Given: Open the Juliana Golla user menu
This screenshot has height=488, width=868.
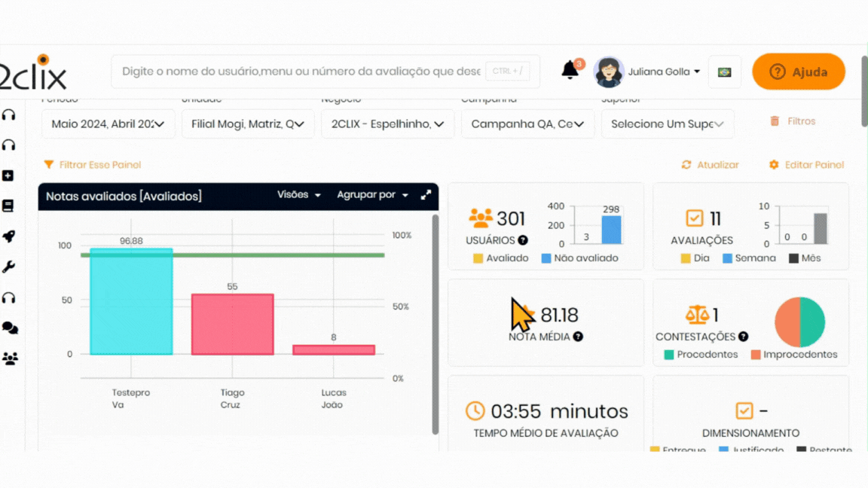Looking at the screenshot, I should click(663, 72).
